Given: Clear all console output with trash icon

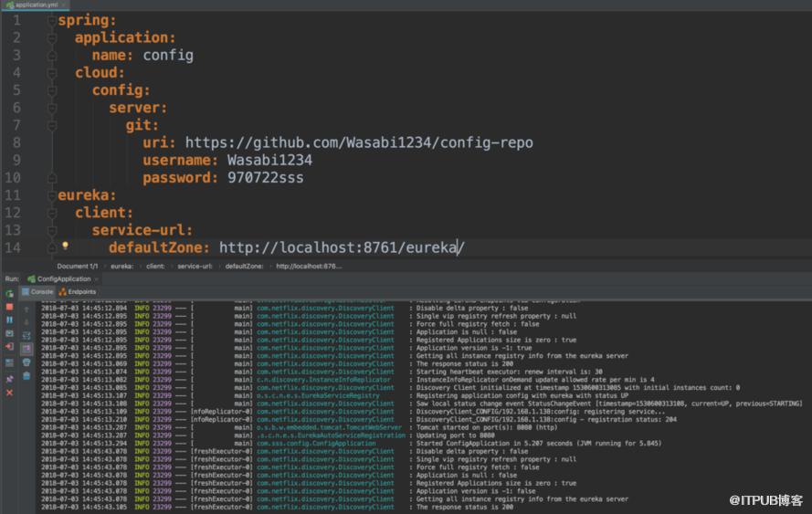Looking at the screenshot, I should point(26,376).
